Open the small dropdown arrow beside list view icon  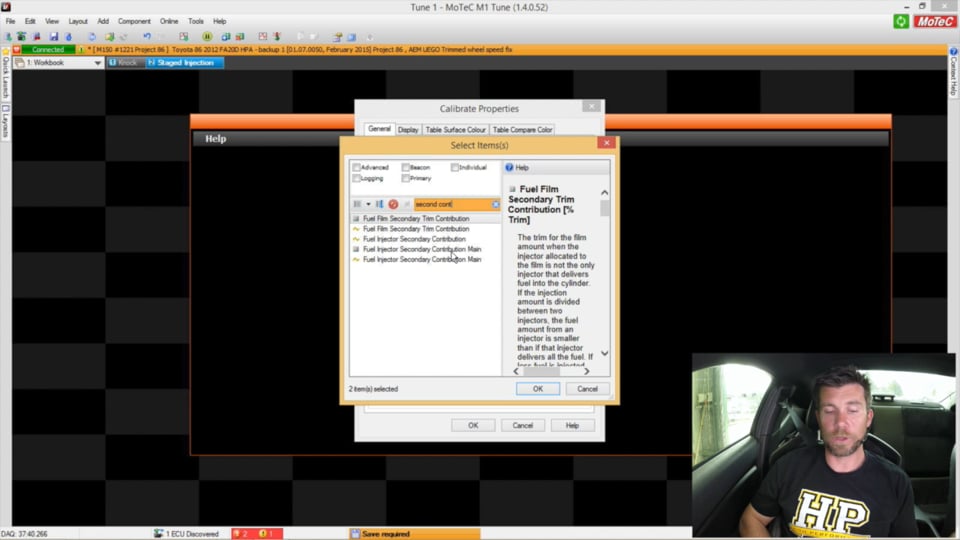368,204
